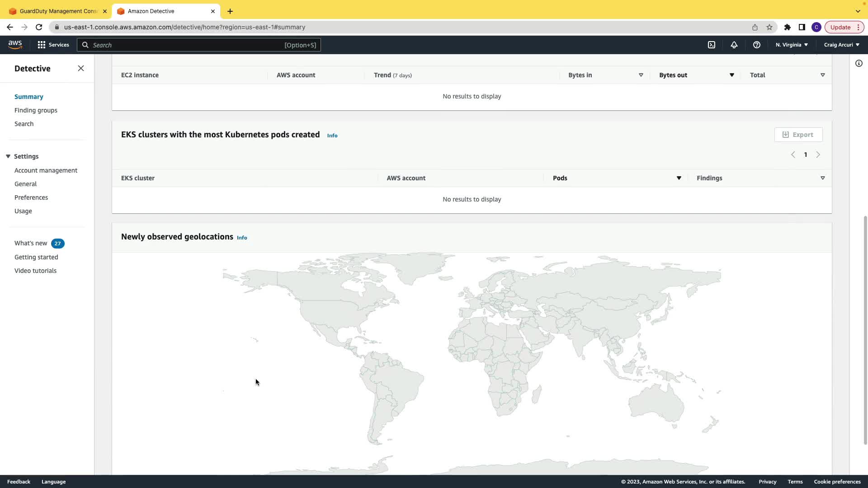The image size is (868, 488).
Task: Click Info link beside Newly observed geolocations
Action: click(242, 238)
